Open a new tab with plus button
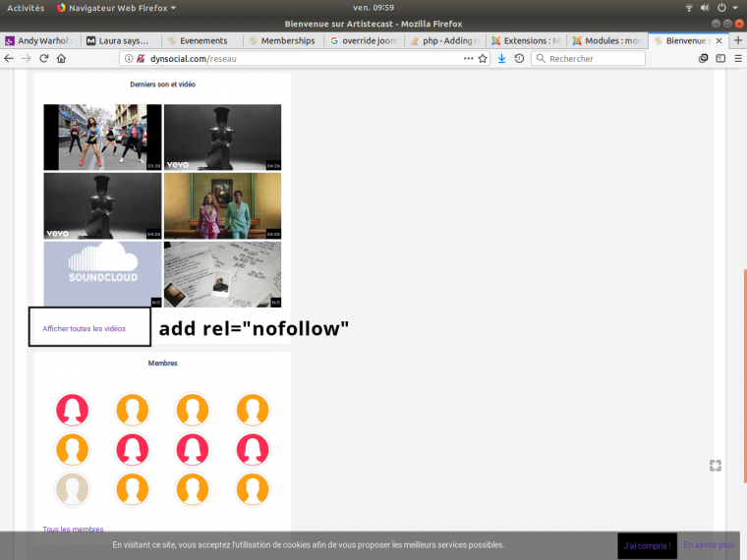Viewport: 747px width, 560px height. click(738, 40)
